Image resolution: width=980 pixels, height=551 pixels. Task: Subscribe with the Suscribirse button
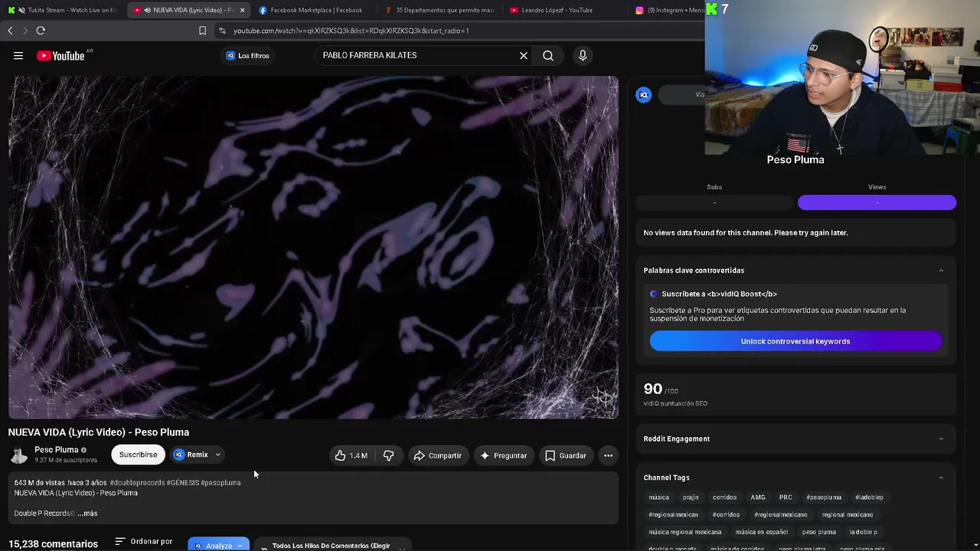point(138,455)
